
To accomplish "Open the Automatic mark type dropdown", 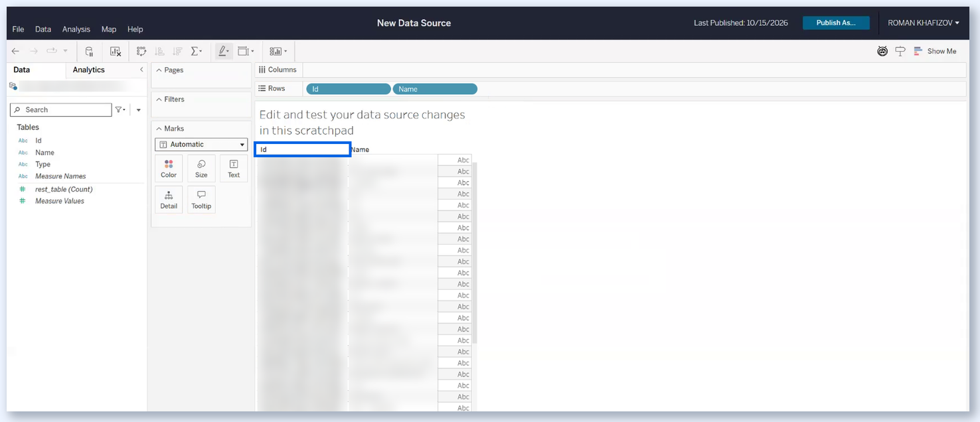I will tap(201, 145).
